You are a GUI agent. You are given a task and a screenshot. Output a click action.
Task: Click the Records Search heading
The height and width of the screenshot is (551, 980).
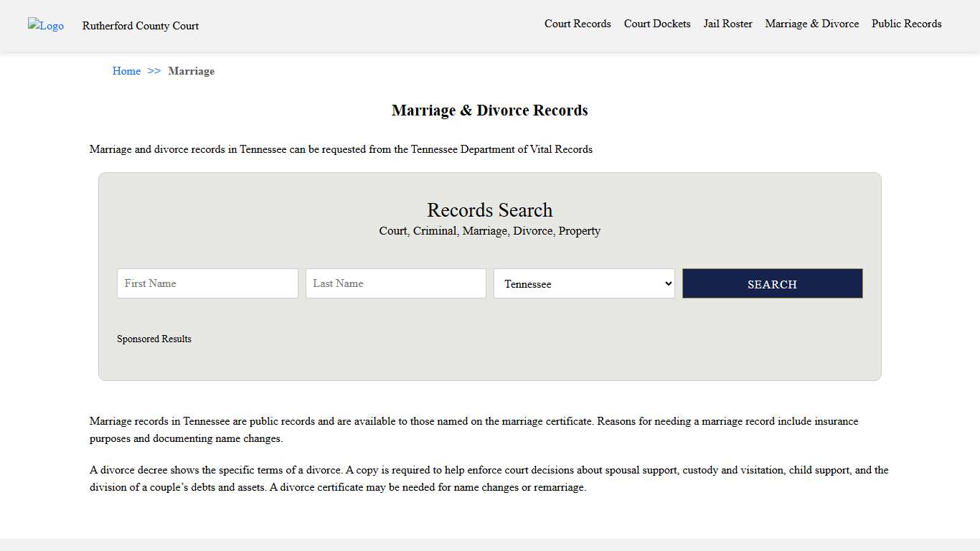coord(489,209)
